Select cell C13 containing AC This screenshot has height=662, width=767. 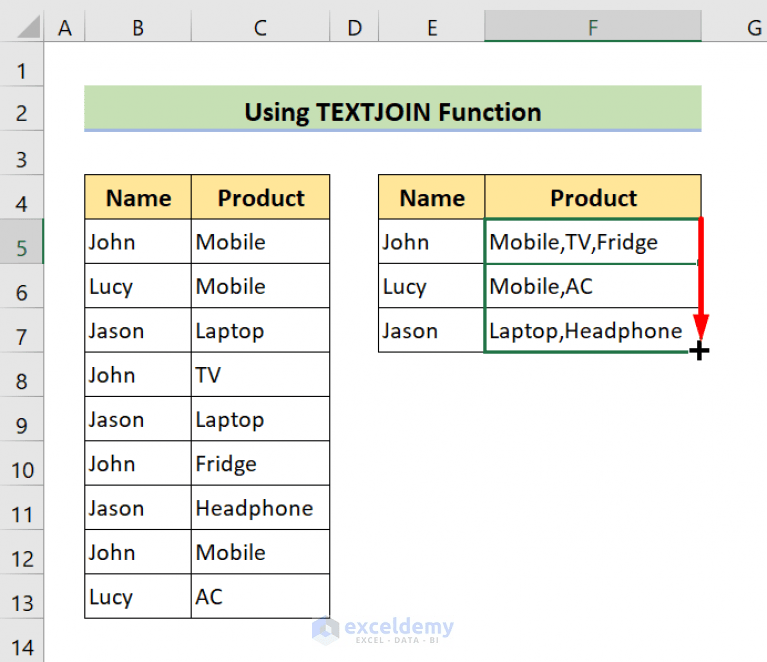[x=260, y=596]
